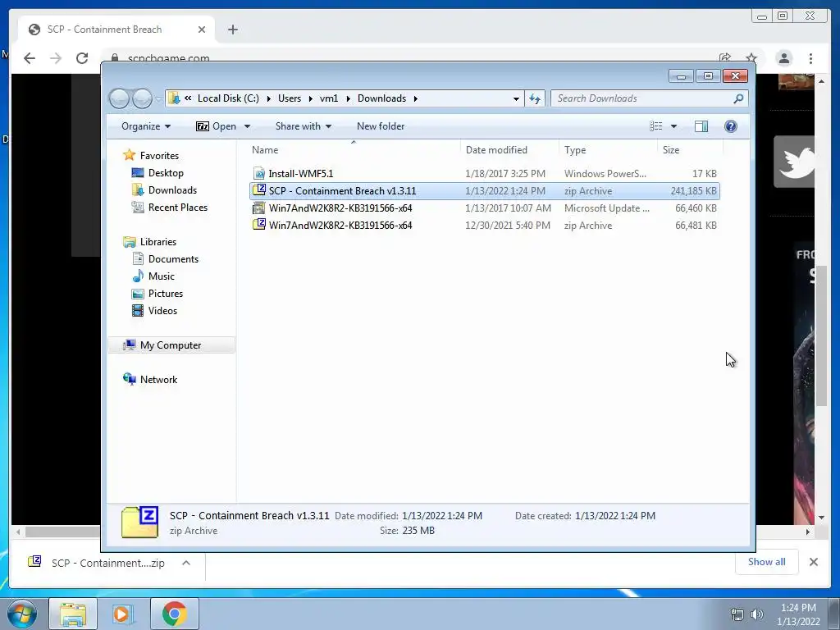Open Twitter link on the webpage

click(794, 162)
